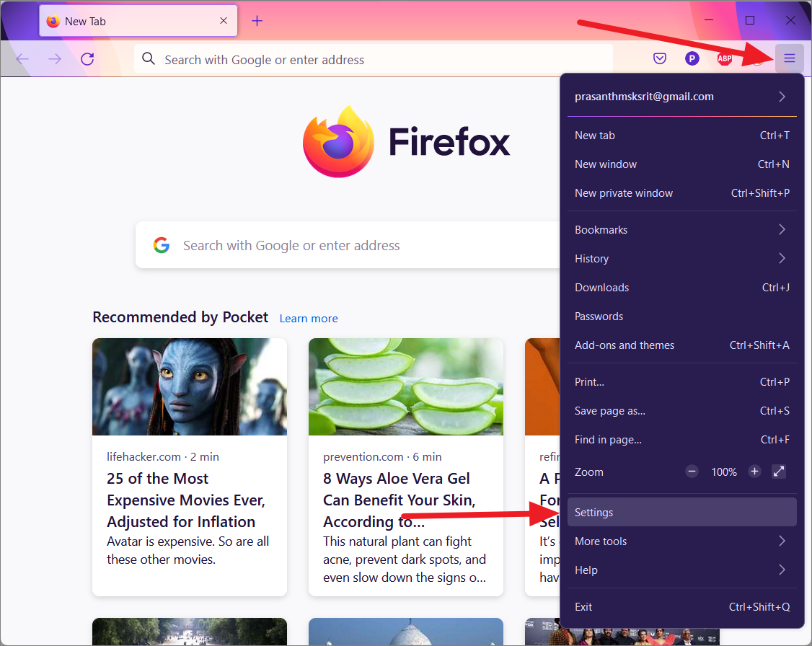This screenshot has width=812, height=646.
Task: Choose New window in the menu
Action: 681,164
